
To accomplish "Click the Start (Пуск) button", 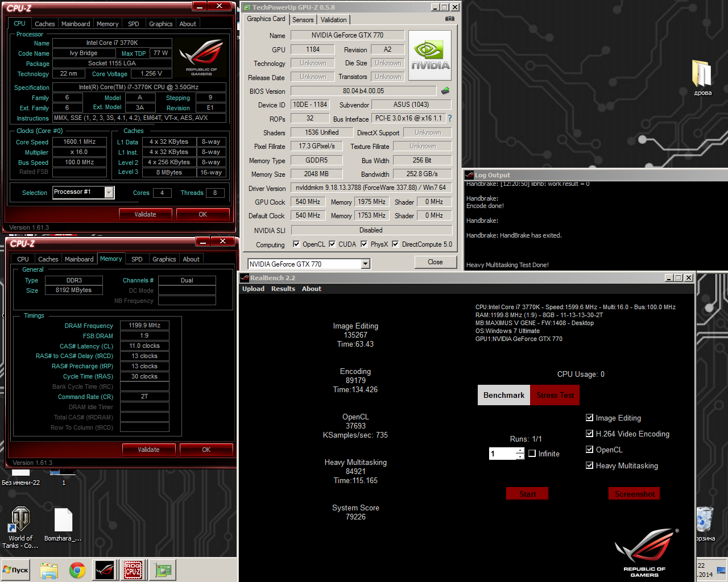I will (15, 570).
